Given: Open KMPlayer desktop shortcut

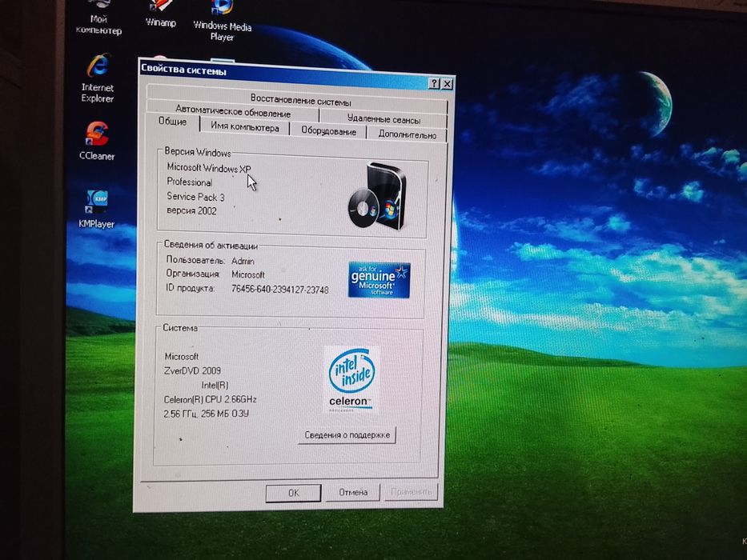Looking at the screenshot, I should (x=97, y=209).
